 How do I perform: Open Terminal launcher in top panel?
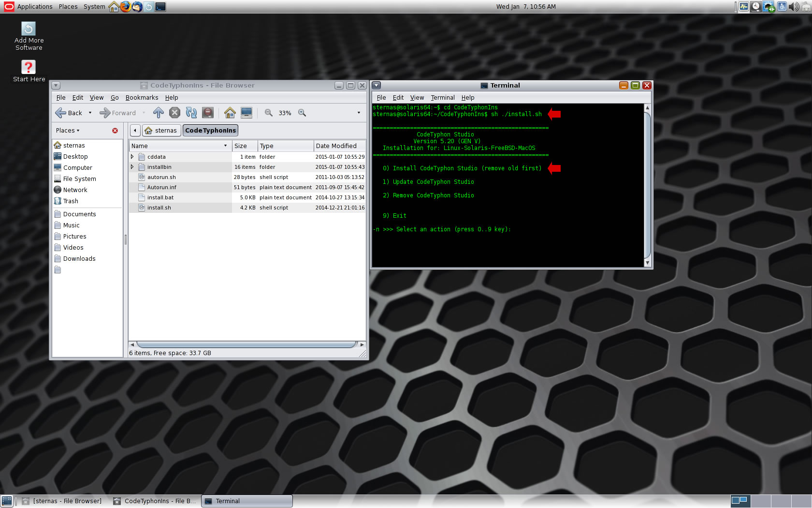160,7
